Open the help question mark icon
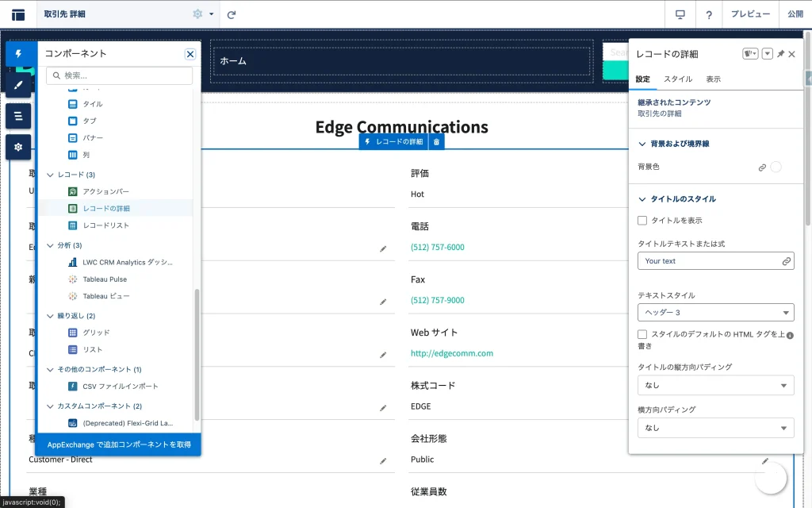Screen dimensions: 812x508 (x=708, y=14)
